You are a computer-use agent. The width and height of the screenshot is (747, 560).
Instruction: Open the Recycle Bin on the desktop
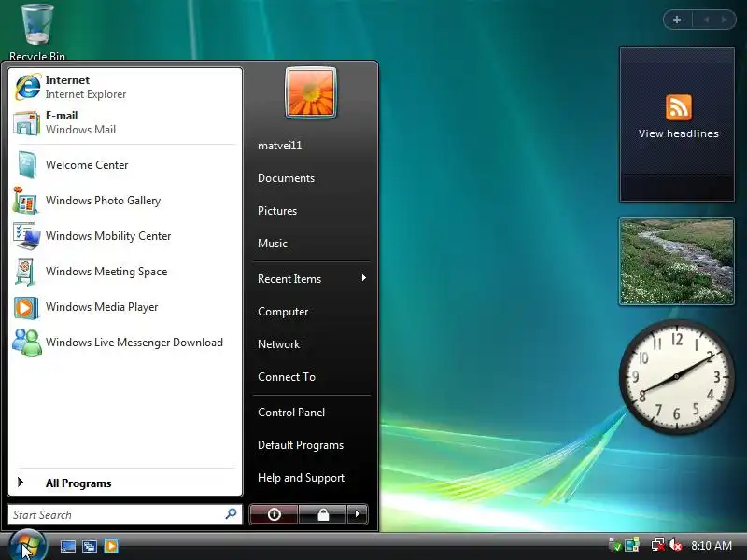tap(37, 32)
